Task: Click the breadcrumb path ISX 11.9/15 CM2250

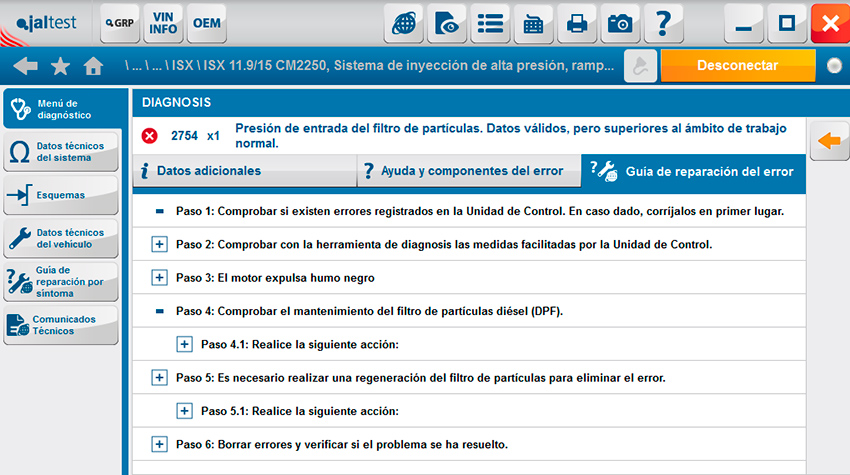Action: [369, 66]
